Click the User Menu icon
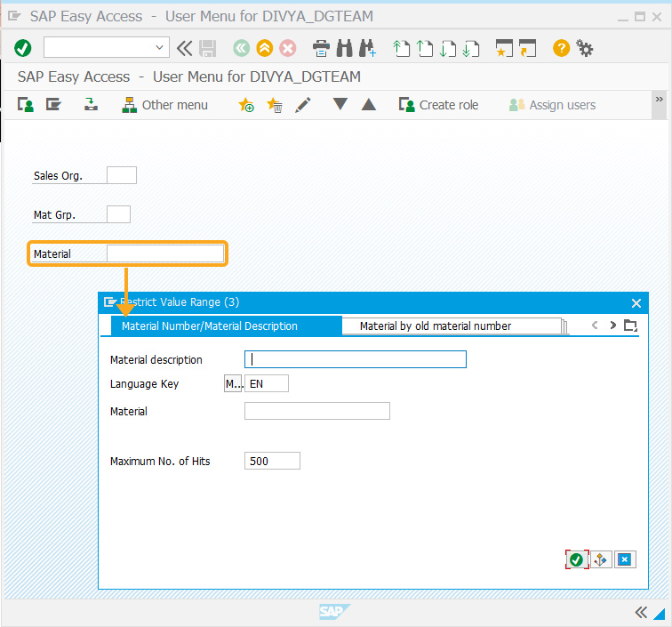 [x=25, y=105]
